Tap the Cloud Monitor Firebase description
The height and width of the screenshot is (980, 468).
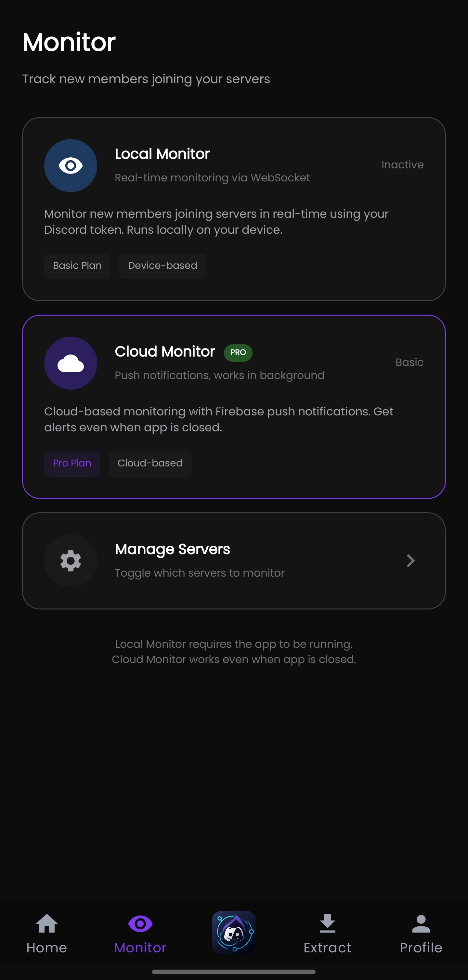[219, 419]
